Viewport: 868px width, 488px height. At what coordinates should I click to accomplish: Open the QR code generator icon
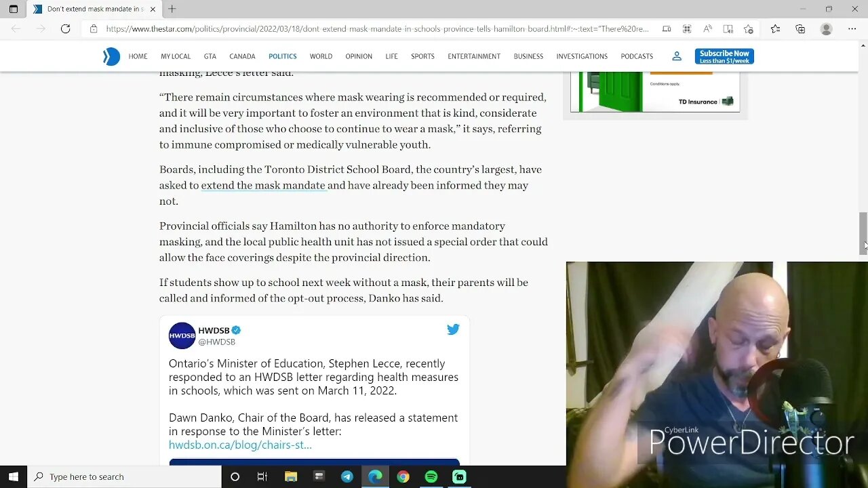pyautogui.click(x=687, y=28)
